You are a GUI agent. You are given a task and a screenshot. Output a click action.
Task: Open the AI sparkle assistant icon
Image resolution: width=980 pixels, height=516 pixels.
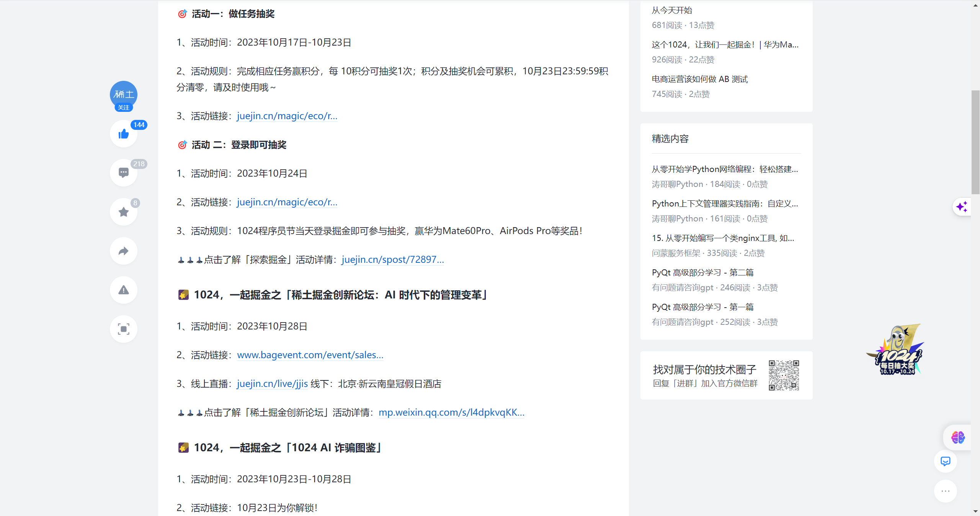(962, 207)
